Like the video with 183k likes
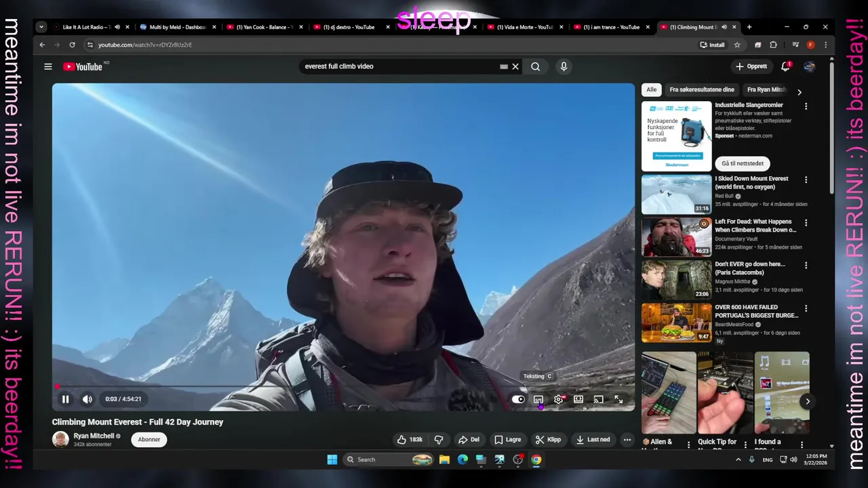 [x=410, y=439]
